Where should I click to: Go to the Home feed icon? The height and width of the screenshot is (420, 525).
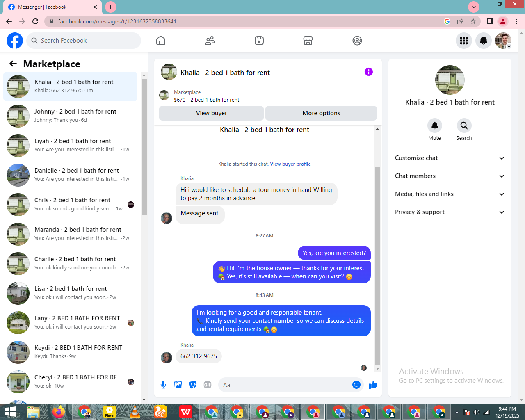point(161,41)
